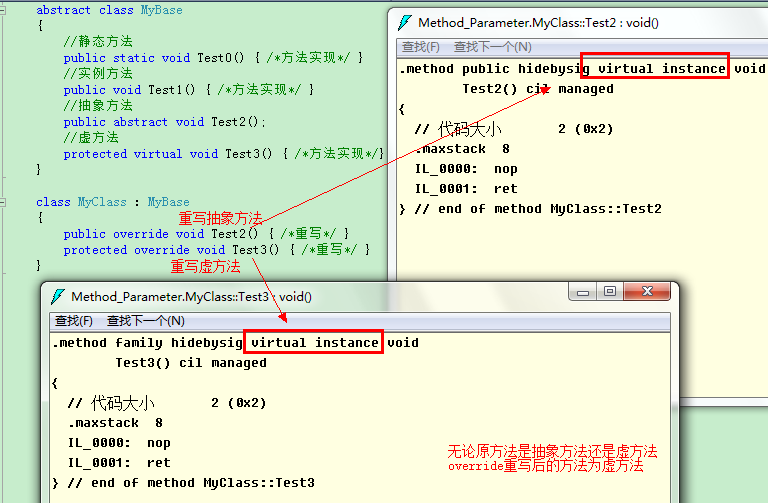This screenshot has width=768, height=503.
Task: Click '.maxstack 8' in the Test2 window
Action: [x=462, y=148]
